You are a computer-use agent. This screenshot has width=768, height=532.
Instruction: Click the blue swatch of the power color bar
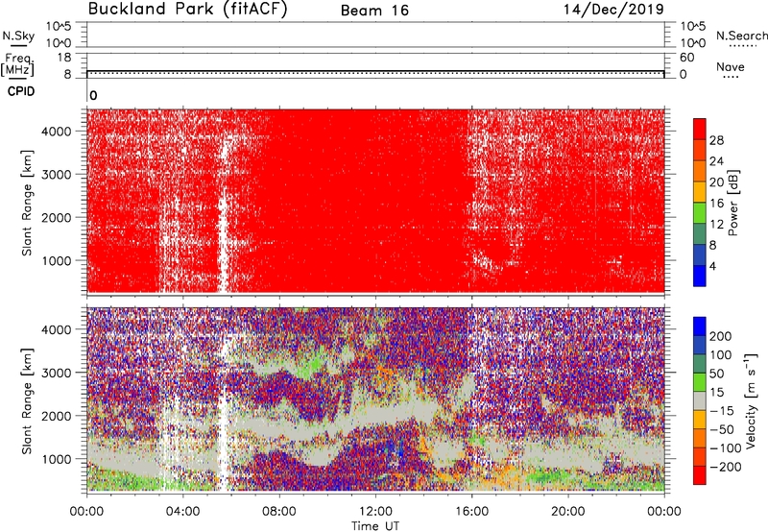pyautogui.click(x=700, y=276)
